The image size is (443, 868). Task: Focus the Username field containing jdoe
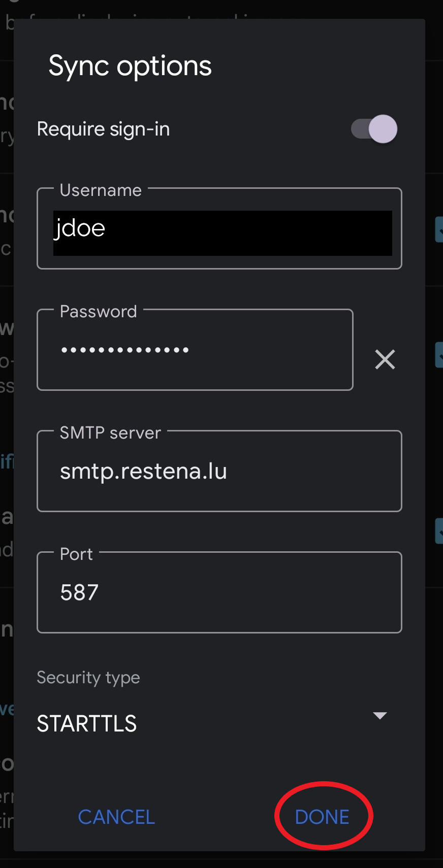(x=219, y=228)
